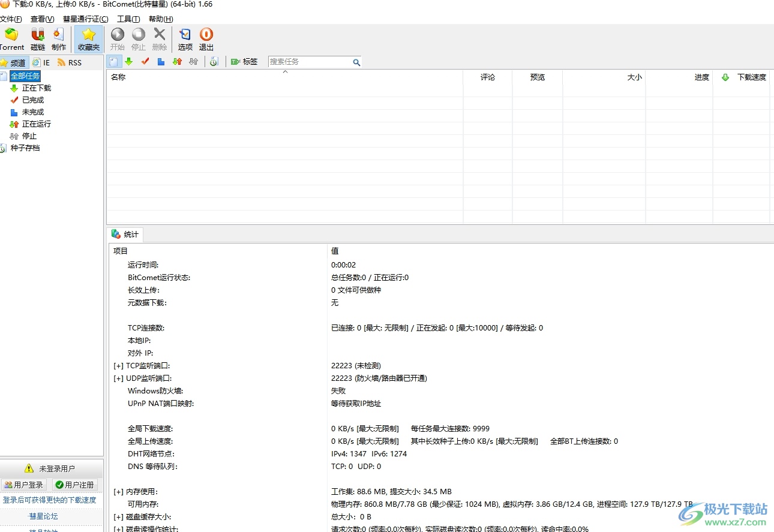Click the 停止 stop toolbar button
This screenshot has height=532, width=774.
click(x=139, y=40)
